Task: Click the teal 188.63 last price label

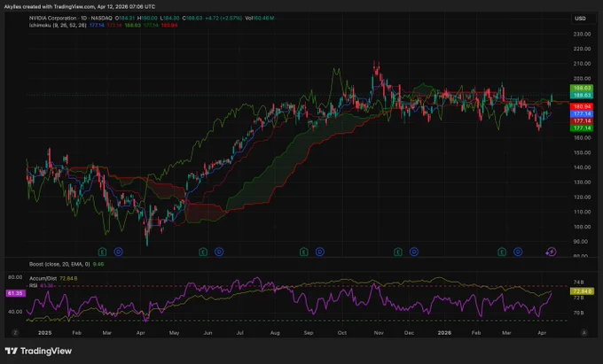Action: 582,96
